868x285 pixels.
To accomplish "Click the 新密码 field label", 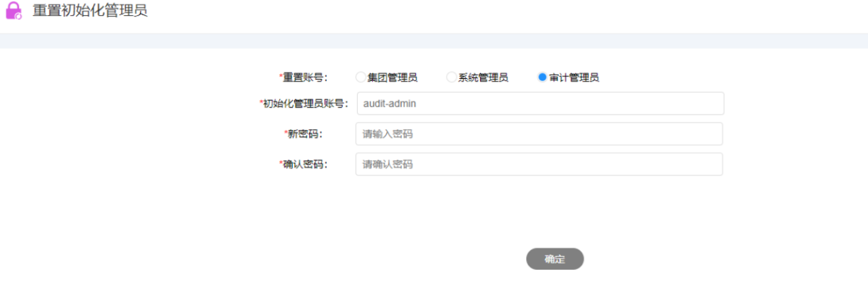I will pyautogui.click(x=304, y=134).
